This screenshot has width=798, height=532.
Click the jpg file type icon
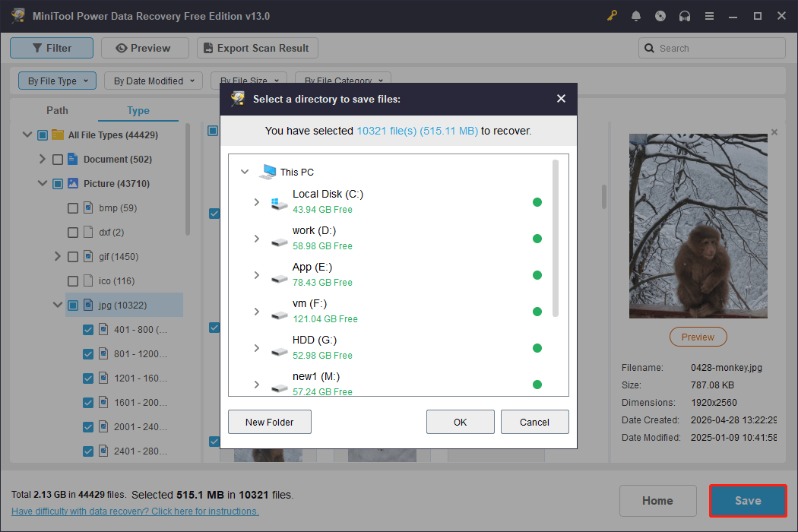click(88, 305)
